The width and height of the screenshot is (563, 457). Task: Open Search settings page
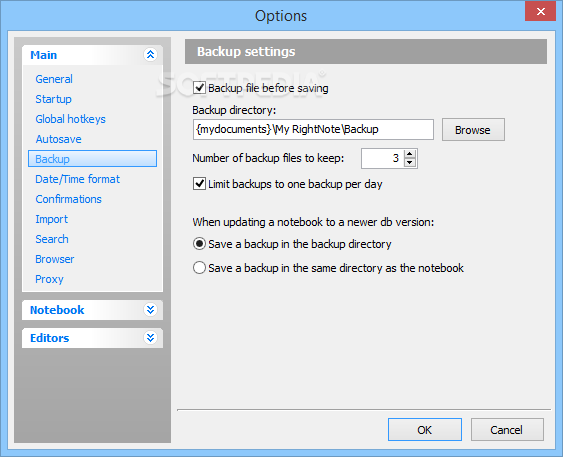click(52, 239)
